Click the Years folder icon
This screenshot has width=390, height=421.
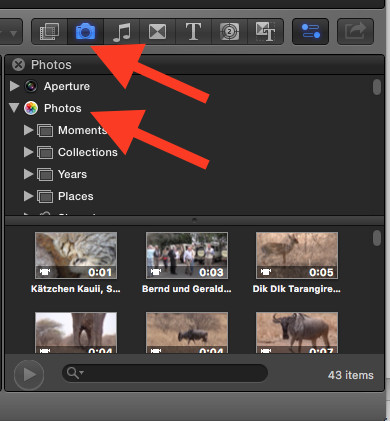45,174
